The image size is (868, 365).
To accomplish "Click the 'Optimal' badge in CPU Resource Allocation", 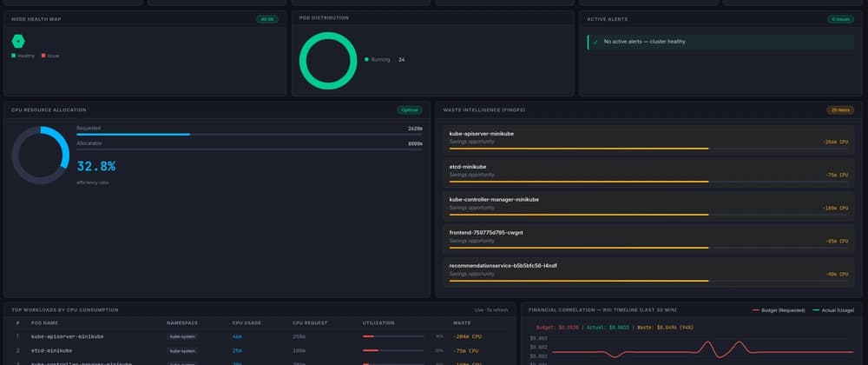I will [410, 109].
